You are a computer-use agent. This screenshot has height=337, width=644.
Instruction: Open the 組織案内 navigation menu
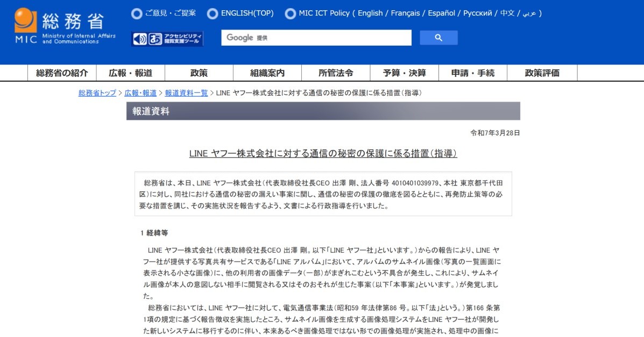pyautogui.click(x=267, y=73)
